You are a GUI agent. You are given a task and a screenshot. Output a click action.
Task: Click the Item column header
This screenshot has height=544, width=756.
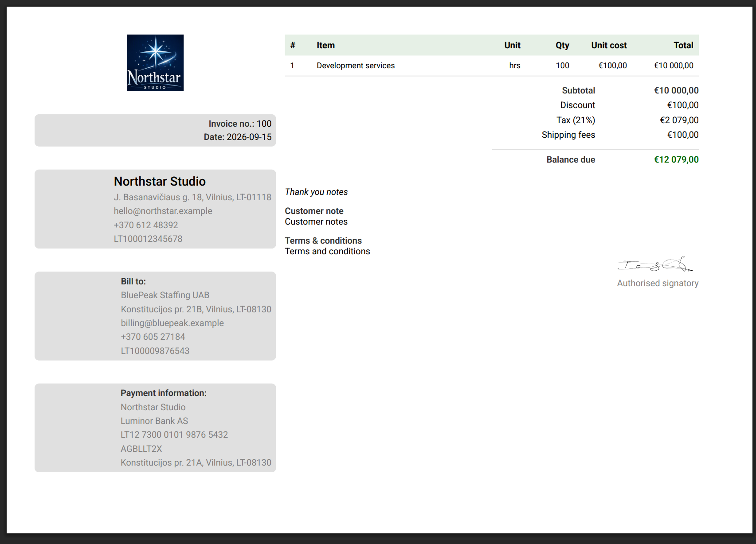(325, 45)
